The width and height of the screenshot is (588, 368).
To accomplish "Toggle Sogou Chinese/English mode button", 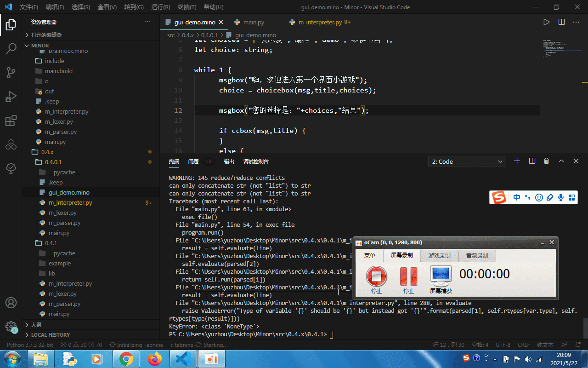I will point(517,197).
